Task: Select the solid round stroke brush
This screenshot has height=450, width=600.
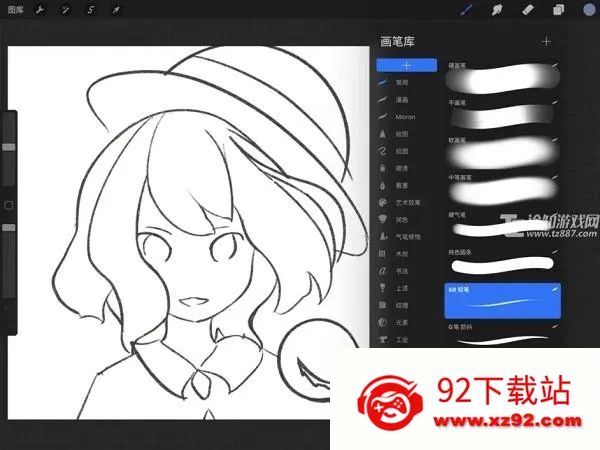Action: coord(502,264)
